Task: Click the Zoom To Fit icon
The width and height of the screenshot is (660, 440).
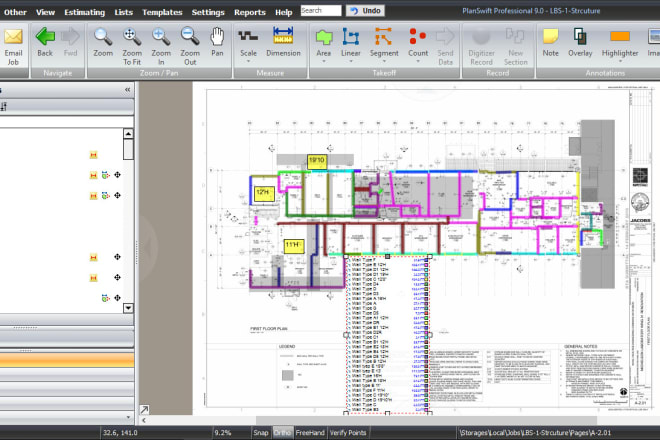Action: pos(132,37)
